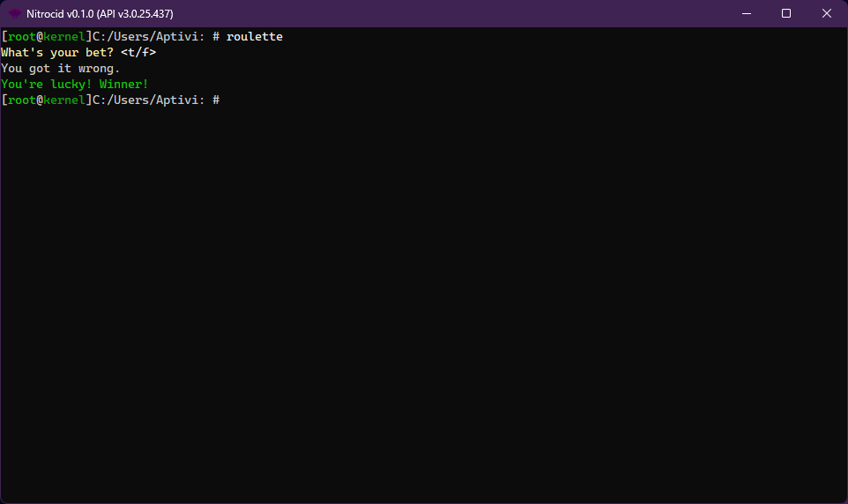Click the 'You got it wrong.' line
The width and height of the screenshot is (848, 504).
(61, 69)
